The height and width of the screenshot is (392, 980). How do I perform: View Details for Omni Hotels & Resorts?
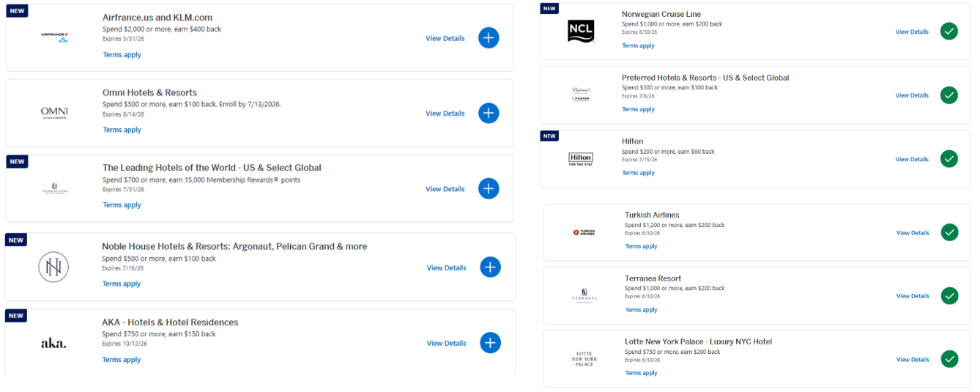445,114
